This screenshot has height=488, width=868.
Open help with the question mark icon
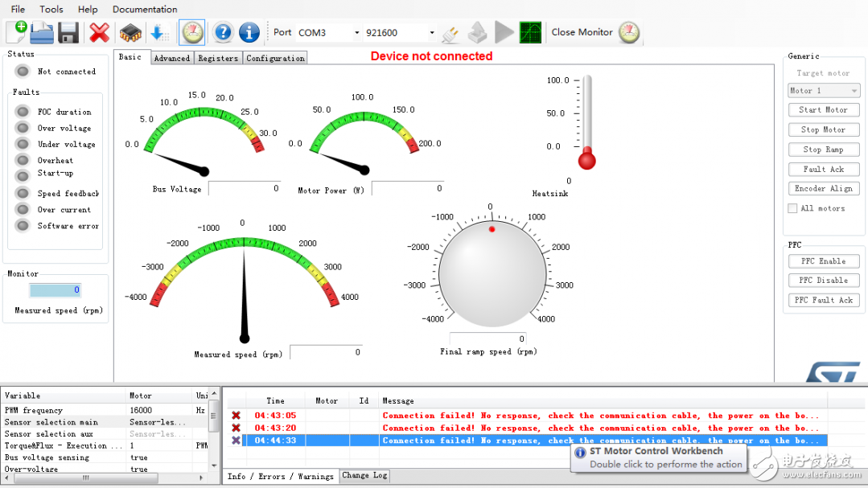[x=223, y=33]
